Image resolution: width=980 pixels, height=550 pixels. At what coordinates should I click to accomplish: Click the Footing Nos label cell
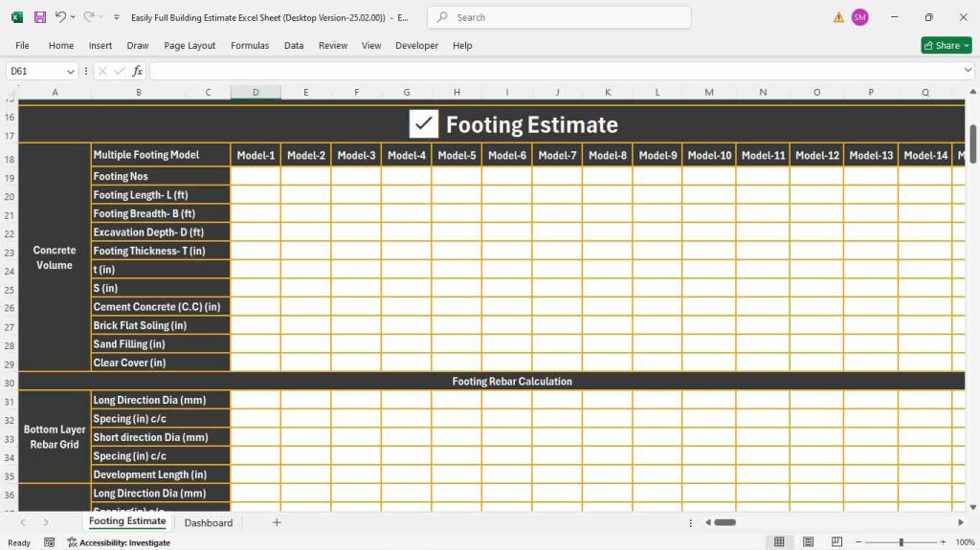click(161, 176)
